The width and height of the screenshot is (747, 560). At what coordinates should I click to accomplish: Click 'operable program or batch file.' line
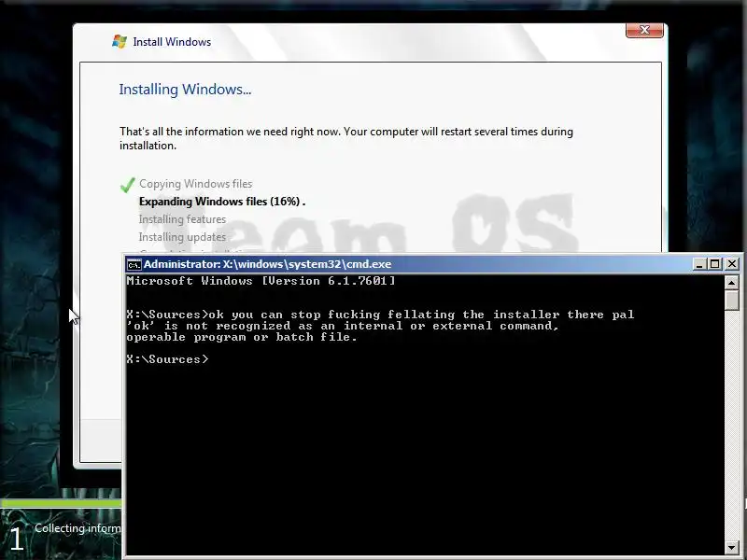[x=242, y=337]
